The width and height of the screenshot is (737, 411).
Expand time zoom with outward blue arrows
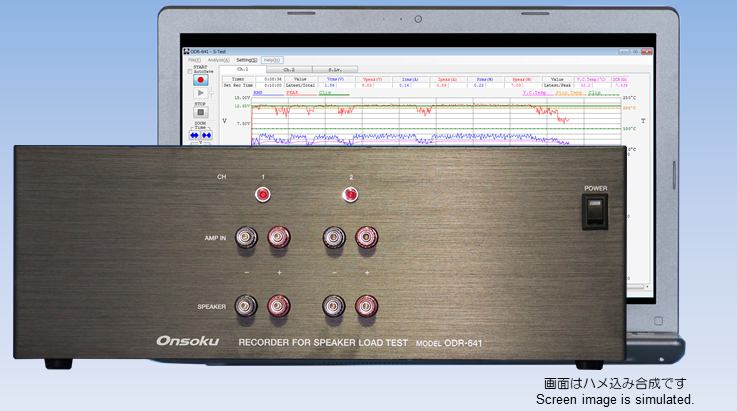(x=194, y=135)
